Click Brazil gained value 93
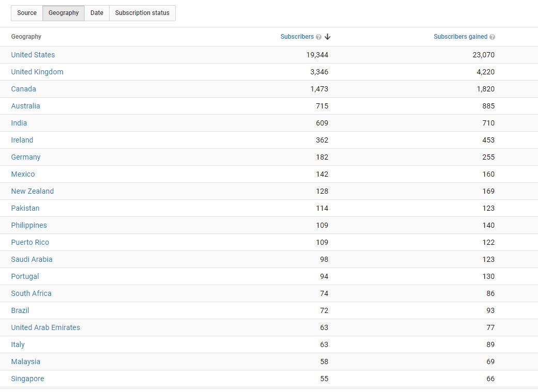Screen dimensions: 538x392 coord(490,310)
